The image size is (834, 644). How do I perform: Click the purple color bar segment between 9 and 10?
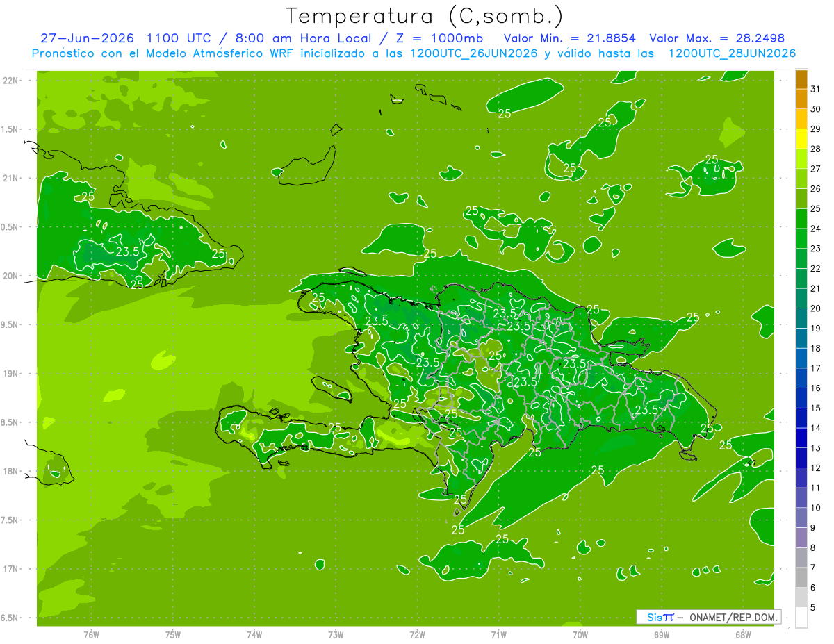(x=801, y=518)
